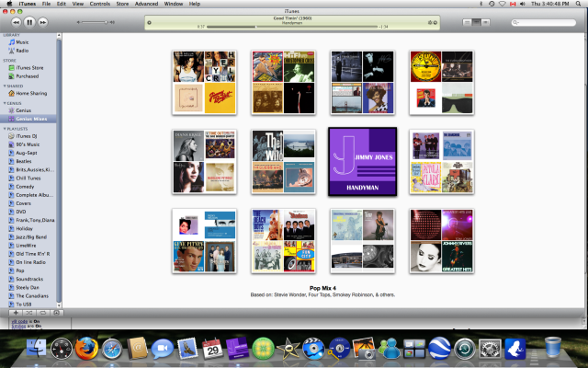The image size is (588, 368).
Task: Open the Beatles playlist
Action: pos(23,161)
